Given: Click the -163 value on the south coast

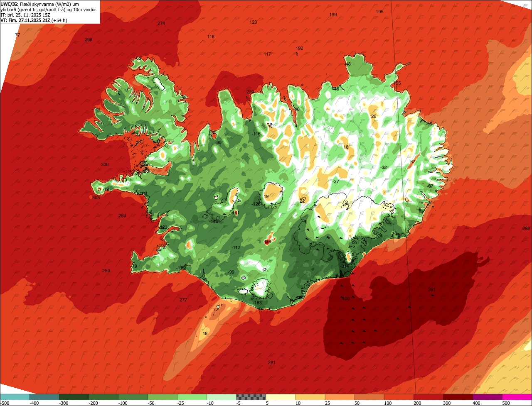Looking at the screenshot, I should pyautogui.click(x=258, y=303).
